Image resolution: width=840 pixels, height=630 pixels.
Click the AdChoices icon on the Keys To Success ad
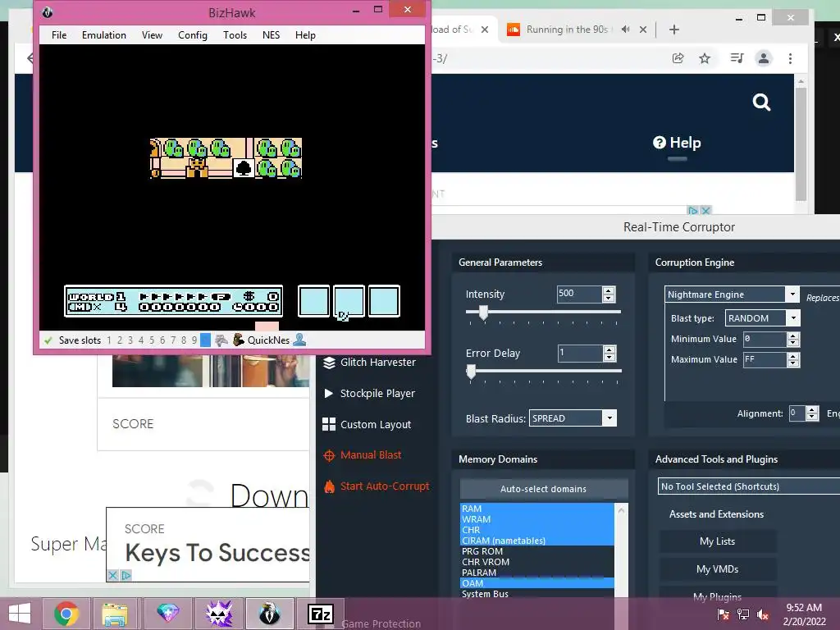[x=126, y=575]
